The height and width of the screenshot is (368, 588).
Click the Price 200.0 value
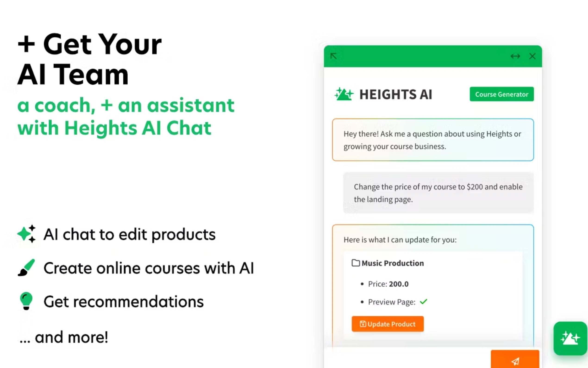point(399,284)
